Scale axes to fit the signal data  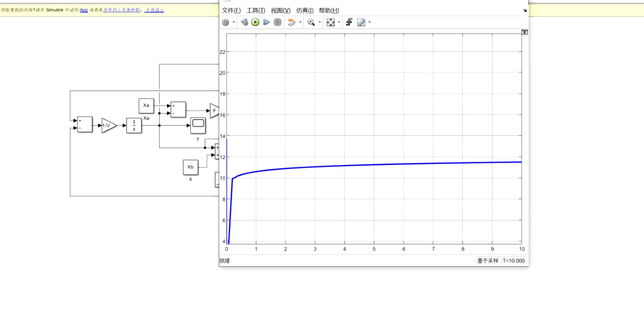coord(331,22)
